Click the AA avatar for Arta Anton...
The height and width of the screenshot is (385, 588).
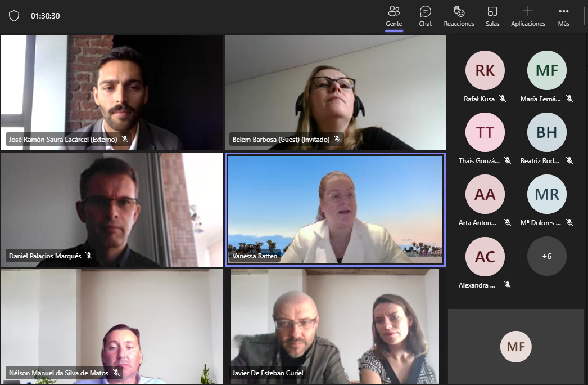click(485, 194)
